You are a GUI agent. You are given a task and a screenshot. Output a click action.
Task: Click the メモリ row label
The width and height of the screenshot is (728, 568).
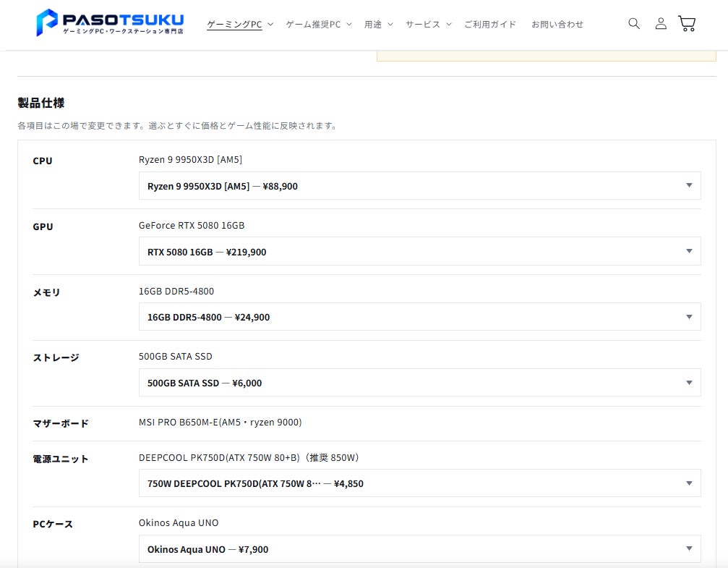(46, 292)
